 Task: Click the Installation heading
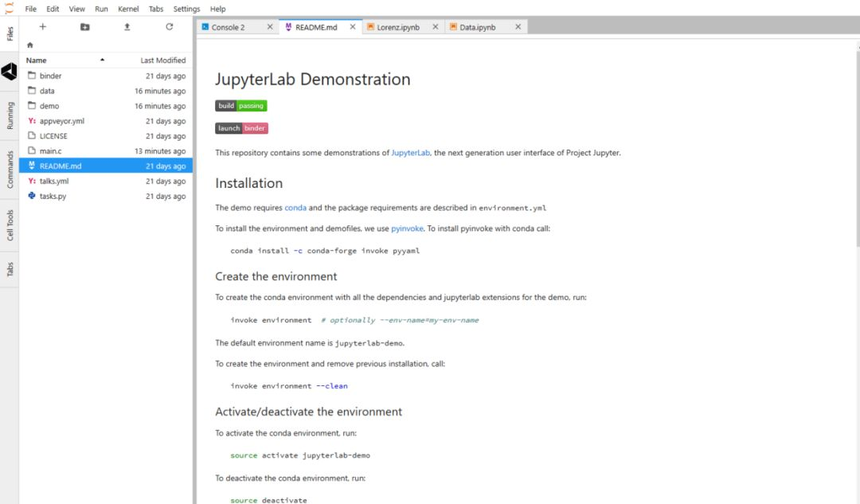[x=249, y=183]
